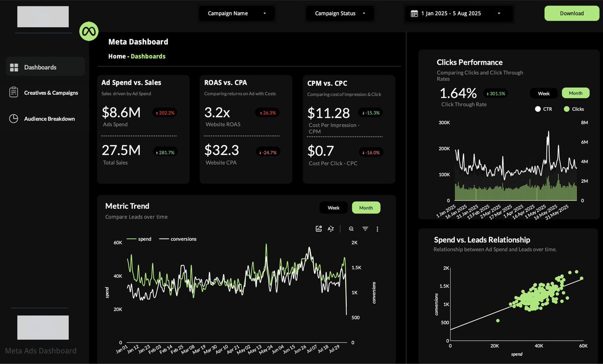Click the ROAS vs. CPA card title

click(226, 82)
